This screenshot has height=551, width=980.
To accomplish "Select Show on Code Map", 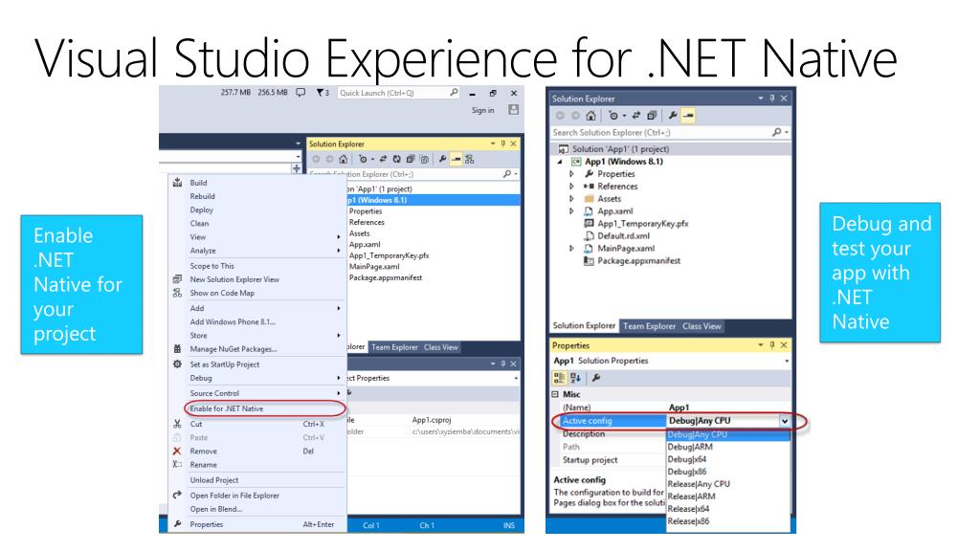I will (222, 293).
